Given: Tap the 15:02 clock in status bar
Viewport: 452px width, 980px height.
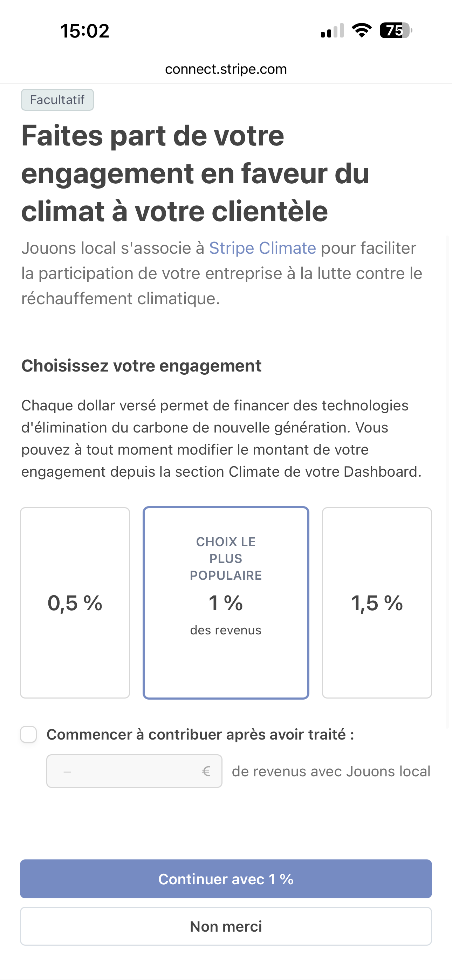Looking at the screenshot, I should pyautogui.click(x=85, y=31).
